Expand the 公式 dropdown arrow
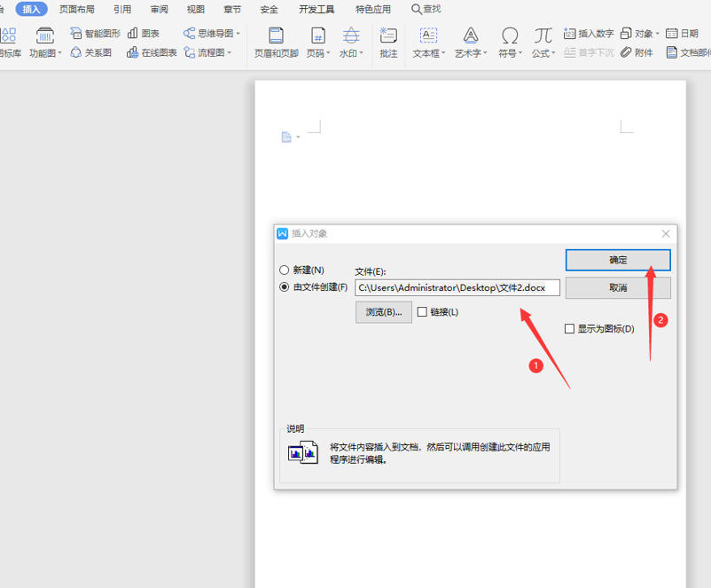The width and height of the screenshot is (711, 588). [554, 53]
